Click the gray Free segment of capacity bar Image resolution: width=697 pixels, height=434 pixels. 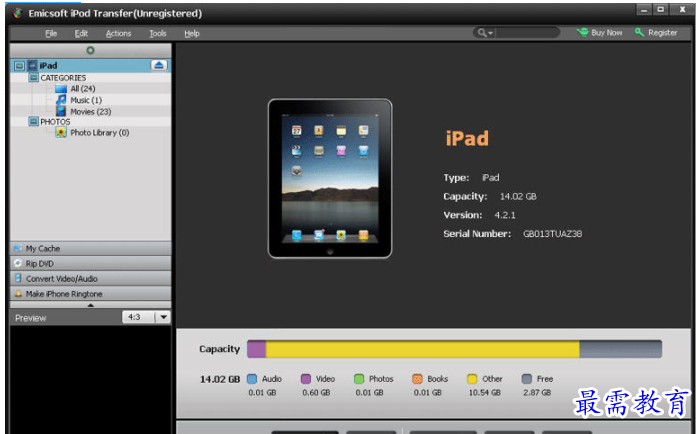point(621,349)
